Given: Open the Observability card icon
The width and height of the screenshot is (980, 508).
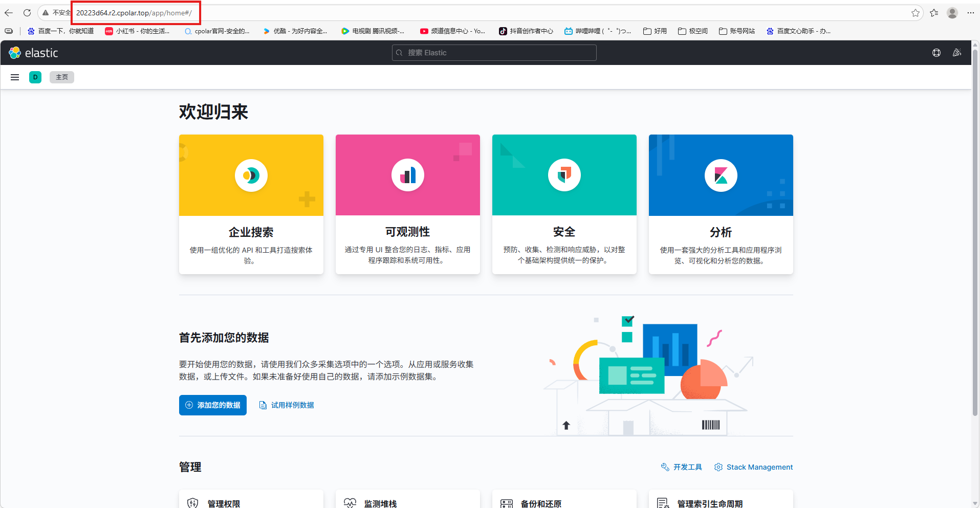Looking at the screenshot, I should (x=407, y=175).
